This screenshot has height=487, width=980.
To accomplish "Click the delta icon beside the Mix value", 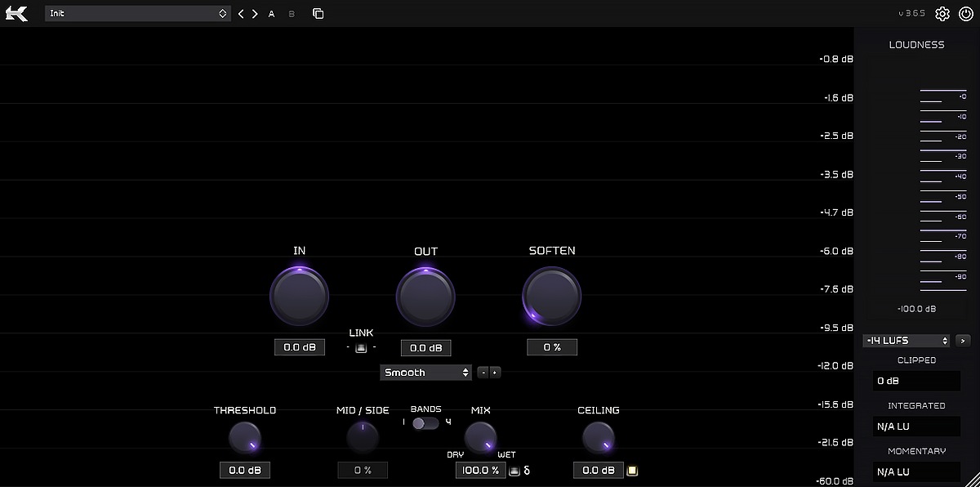I will 527,471.
